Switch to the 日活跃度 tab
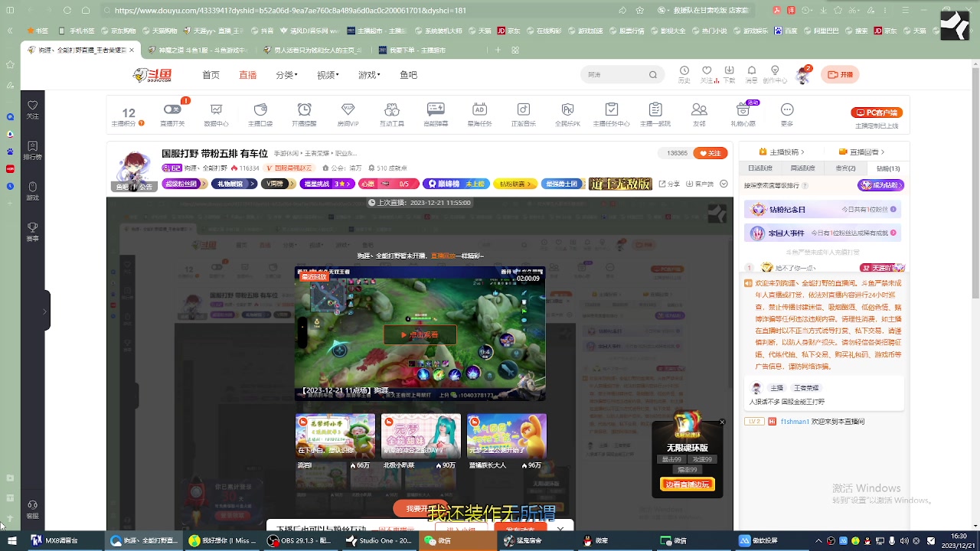980x551 pixels. (x=760, y=168)
